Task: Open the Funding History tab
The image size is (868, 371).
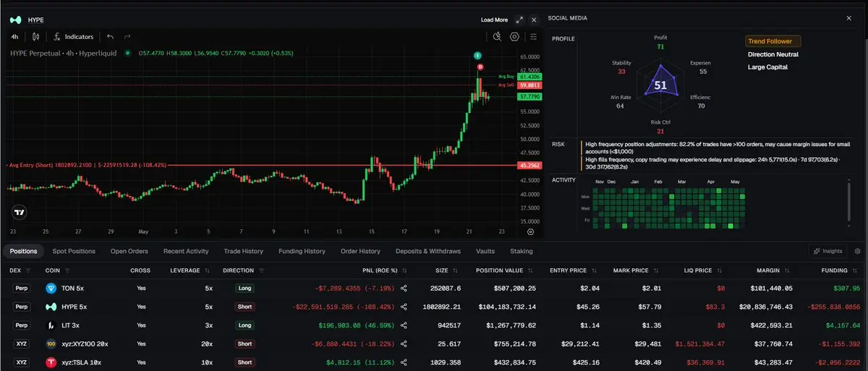Action: [x=302, y=251]
